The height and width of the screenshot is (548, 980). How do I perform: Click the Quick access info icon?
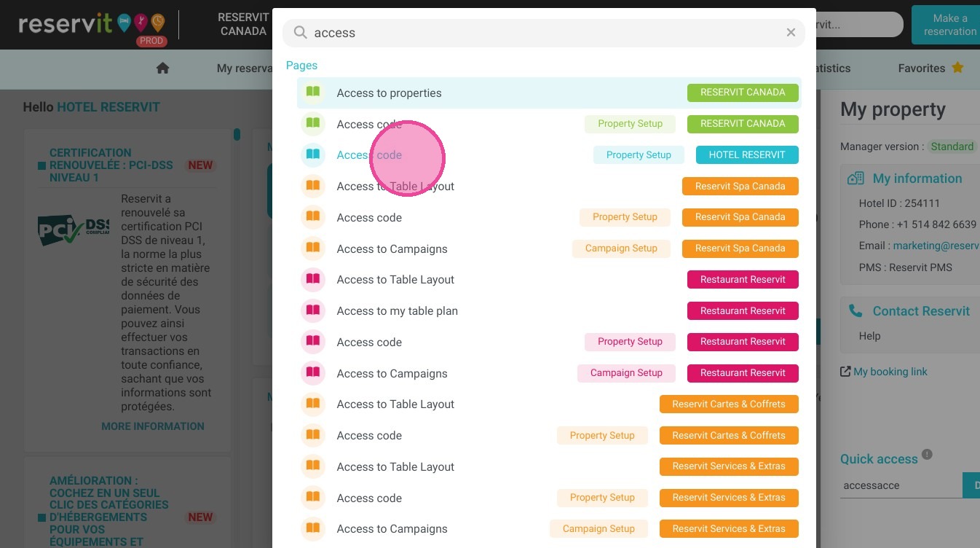point(927,454)
